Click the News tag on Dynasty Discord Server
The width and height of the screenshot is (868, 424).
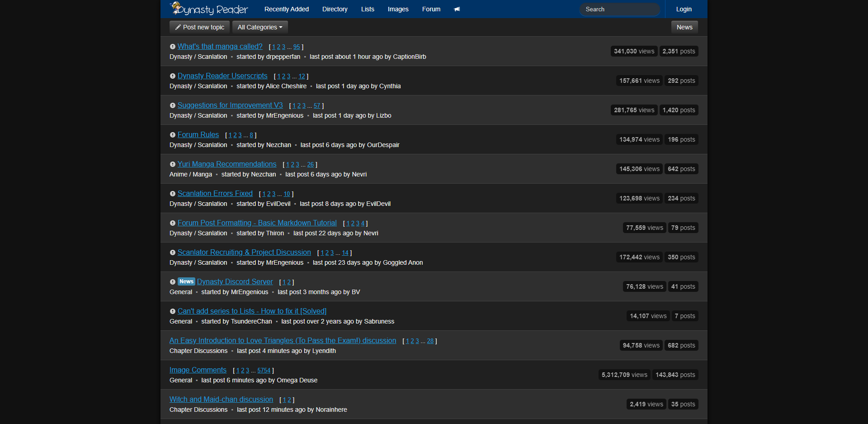186,281
